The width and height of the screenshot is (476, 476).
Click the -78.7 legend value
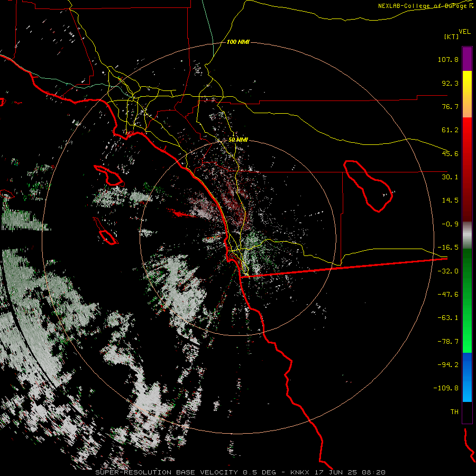(x=448, y=342)
